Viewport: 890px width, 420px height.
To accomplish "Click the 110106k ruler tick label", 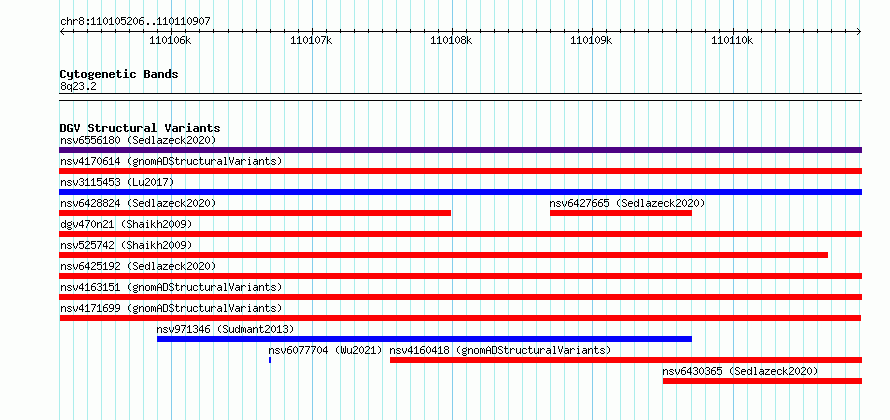I will pyautogui.click(x=170, y=40).
